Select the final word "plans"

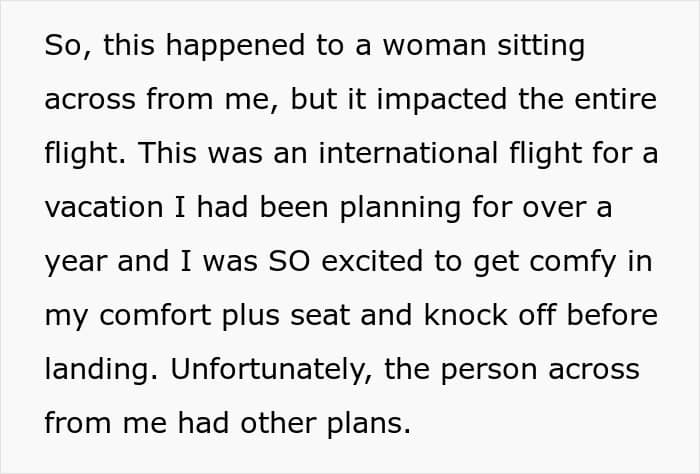[368, 424]
